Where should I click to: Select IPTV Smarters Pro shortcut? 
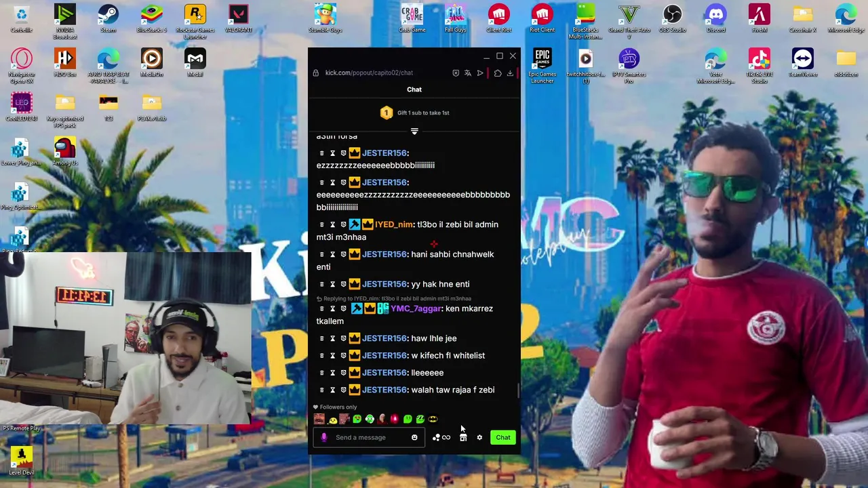(629, 65)
